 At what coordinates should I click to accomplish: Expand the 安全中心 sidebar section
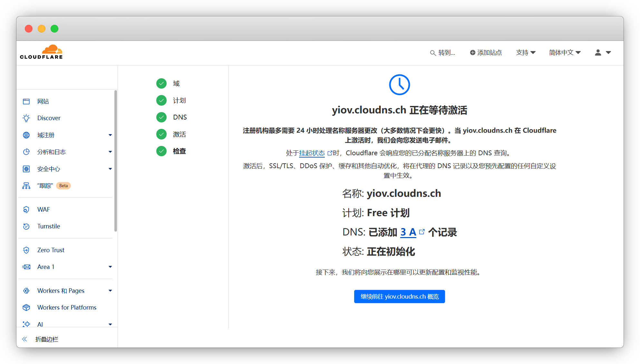[110, 169]
